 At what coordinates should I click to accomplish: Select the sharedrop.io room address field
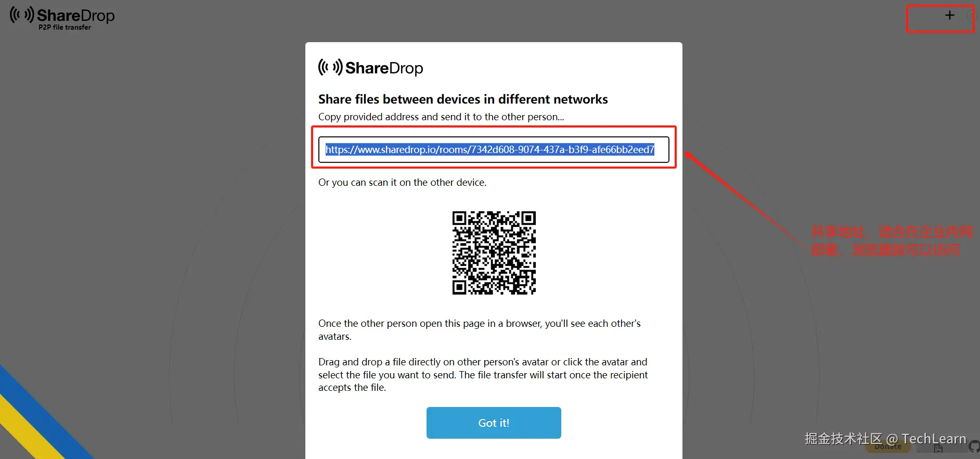tap(494, 150)
